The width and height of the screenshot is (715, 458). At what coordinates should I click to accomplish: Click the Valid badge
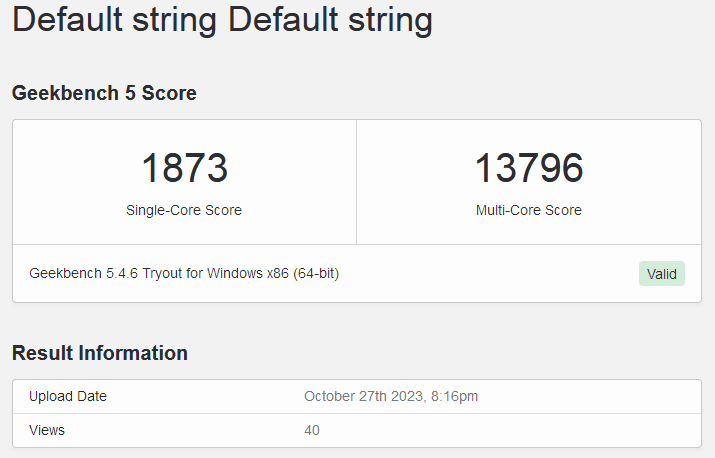pos(662,274)
